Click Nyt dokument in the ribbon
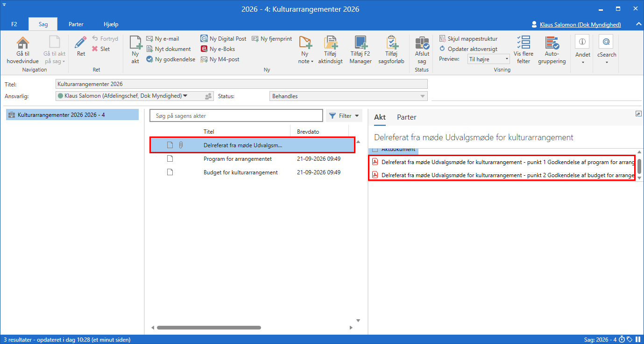 [169, 49]
